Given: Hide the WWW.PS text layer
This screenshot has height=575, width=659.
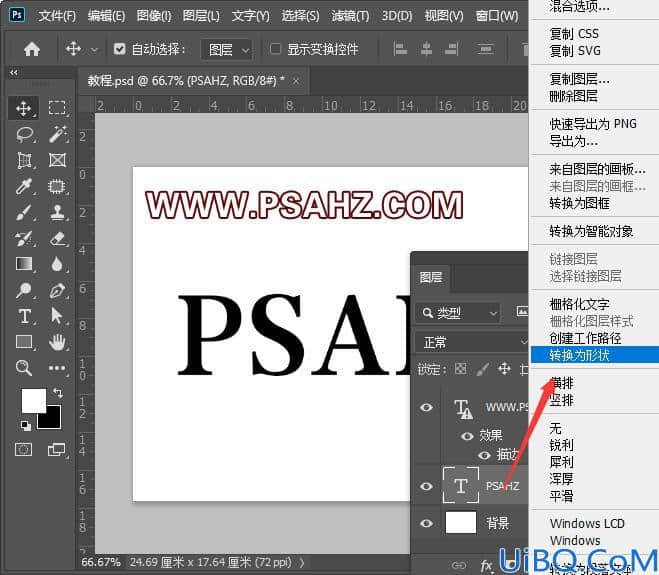Looking at the screenshot, I should 426,407.
